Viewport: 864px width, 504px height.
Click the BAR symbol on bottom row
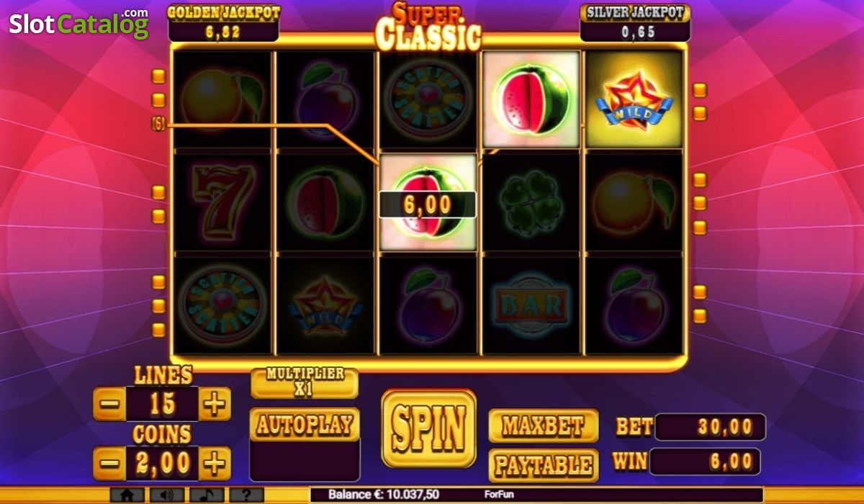tap(531, 306)
